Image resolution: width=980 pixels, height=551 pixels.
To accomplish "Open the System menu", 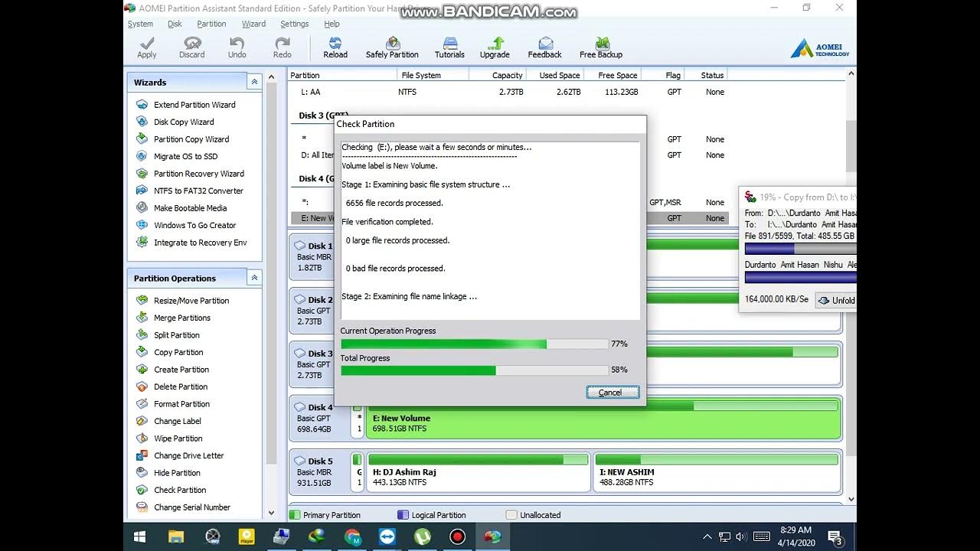I will click(x=140, y=24).
